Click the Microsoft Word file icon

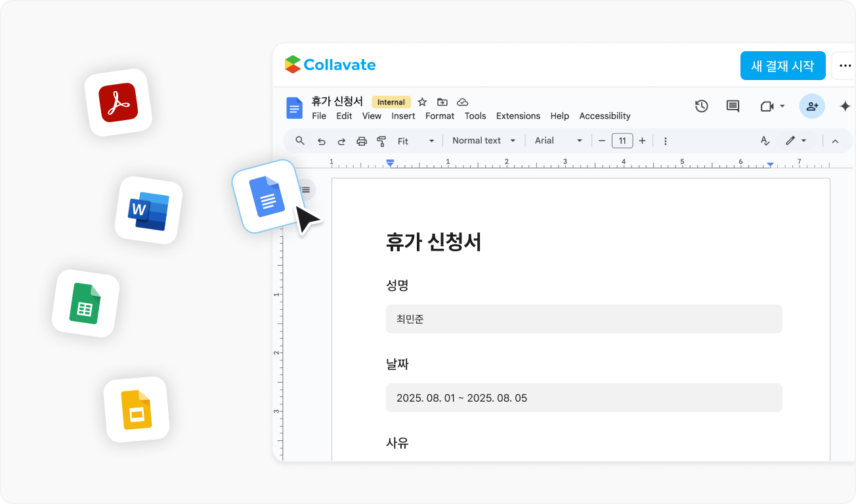[x=148, y=210]
